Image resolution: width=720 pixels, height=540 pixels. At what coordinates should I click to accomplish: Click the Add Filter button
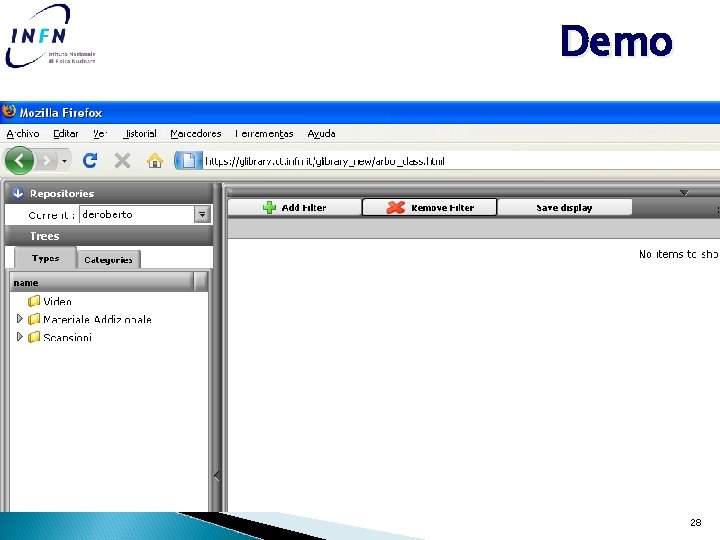(x=294, y=208)
